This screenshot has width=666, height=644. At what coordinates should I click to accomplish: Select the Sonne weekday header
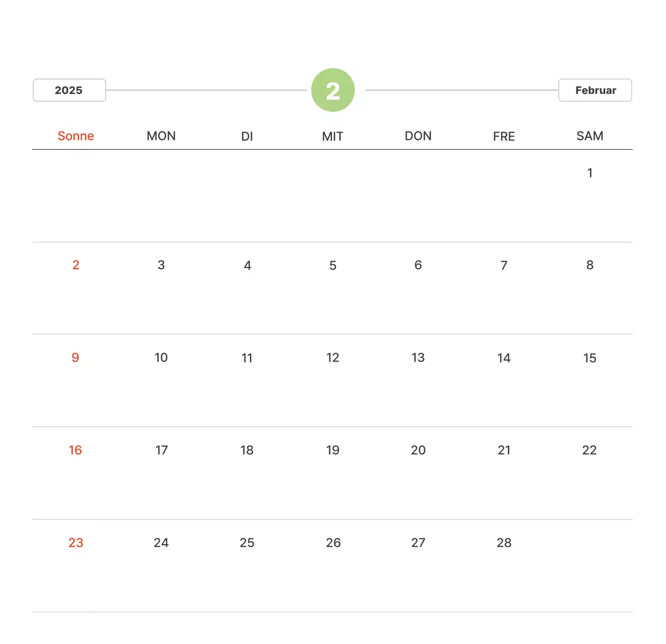pyautogui.click(x=76, y=136)
